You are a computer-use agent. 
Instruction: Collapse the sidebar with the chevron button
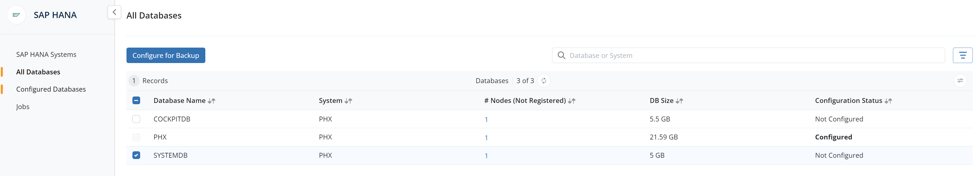click(x=114, y=12)
